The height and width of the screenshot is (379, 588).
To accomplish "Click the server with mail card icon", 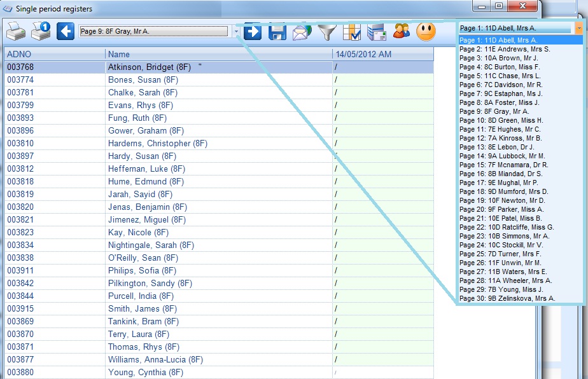I will [377, 32].
